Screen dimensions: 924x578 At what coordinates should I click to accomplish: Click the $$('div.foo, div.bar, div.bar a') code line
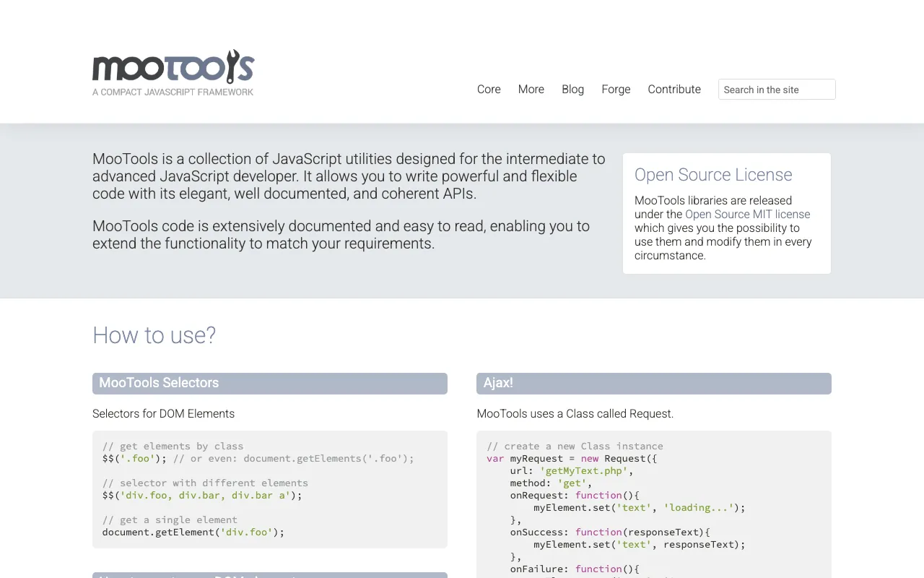(202, 496)
